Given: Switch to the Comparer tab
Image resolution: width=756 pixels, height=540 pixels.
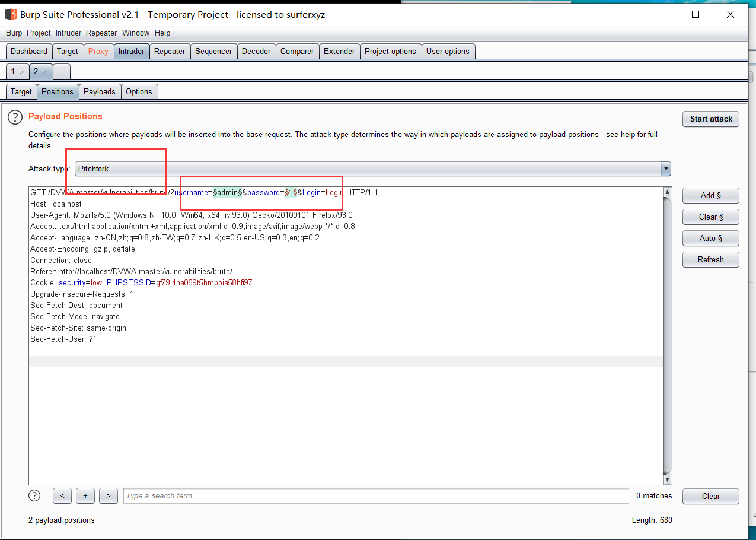Looking at the screenshot, I should [x=297, y=52].
